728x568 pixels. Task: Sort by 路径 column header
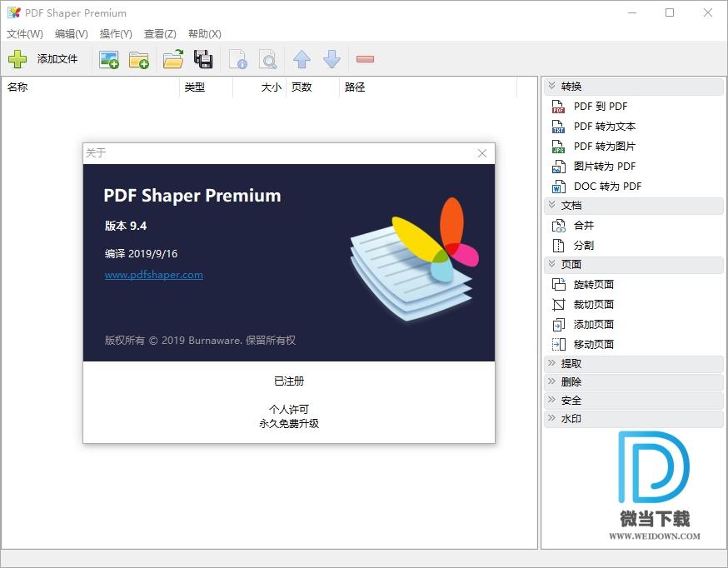click(x=428, y=87)
